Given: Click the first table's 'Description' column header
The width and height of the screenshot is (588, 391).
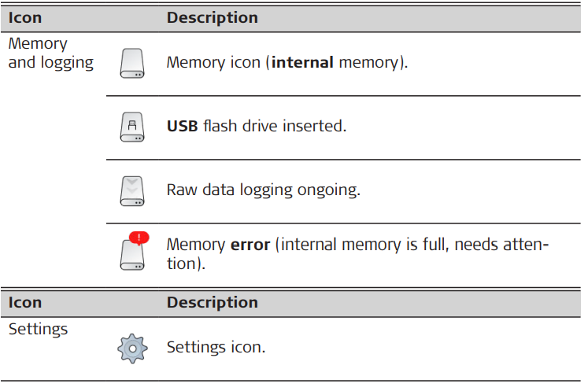Looking at the screenshot, I should tap(212, 17).
